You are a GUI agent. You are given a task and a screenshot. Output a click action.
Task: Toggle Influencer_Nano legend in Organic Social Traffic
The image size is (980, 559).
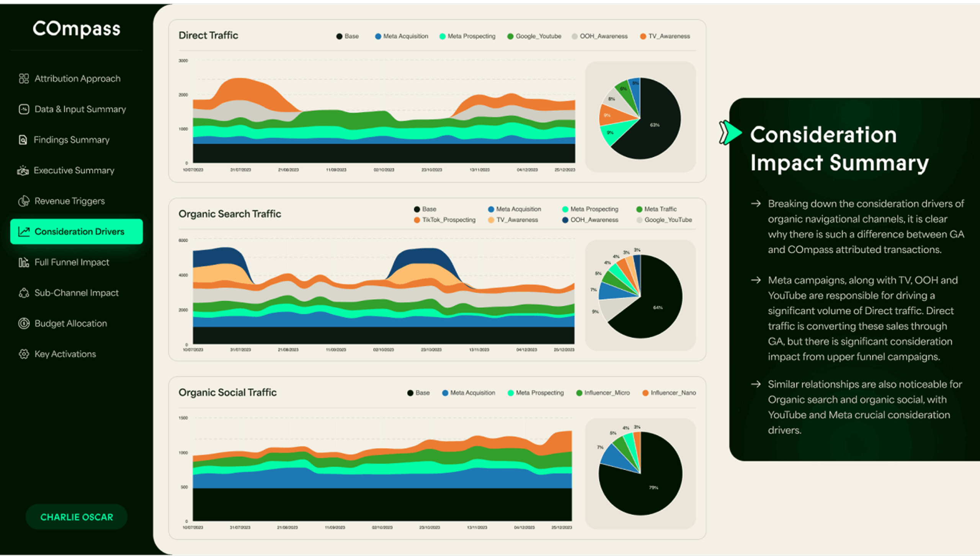pos(673,393)
